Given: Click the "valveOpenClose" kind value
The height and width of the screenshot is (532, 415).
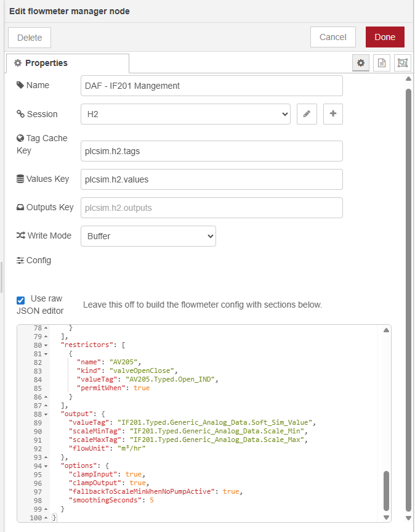Looking at the screenshot, I should [x=142, y=370].
